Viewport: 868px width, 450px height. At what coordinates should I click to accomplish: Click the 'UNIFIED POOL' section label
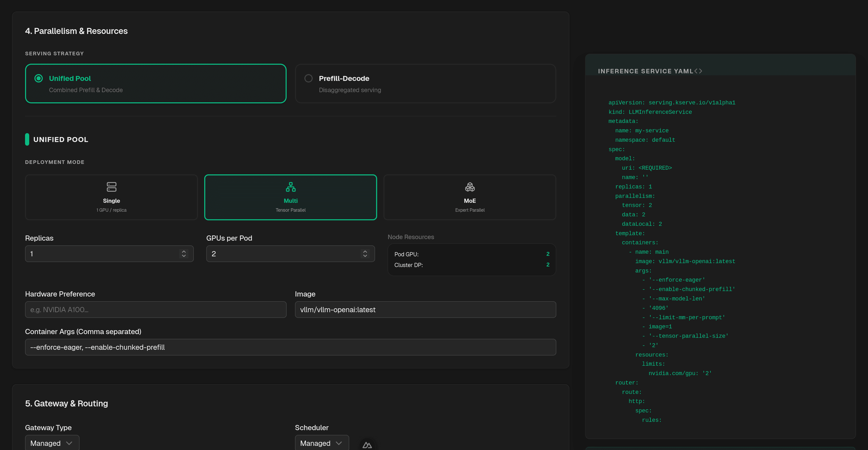61,140
